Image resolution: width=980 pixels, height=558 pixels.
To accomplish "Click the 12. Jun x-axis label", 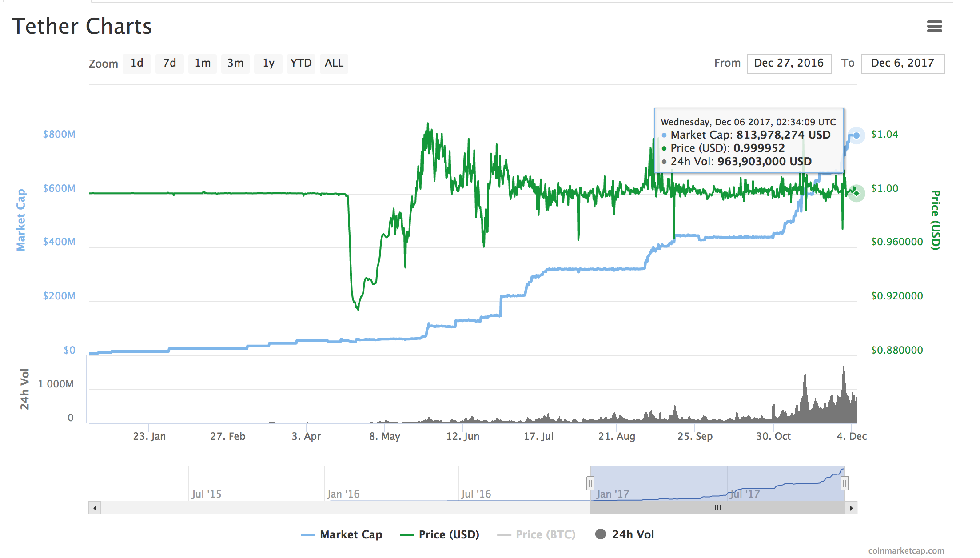I will tap(463, 436).
